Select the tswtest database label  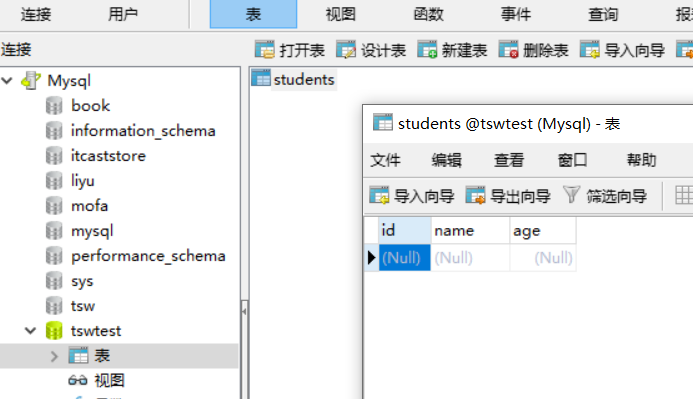tap(96, 331)
